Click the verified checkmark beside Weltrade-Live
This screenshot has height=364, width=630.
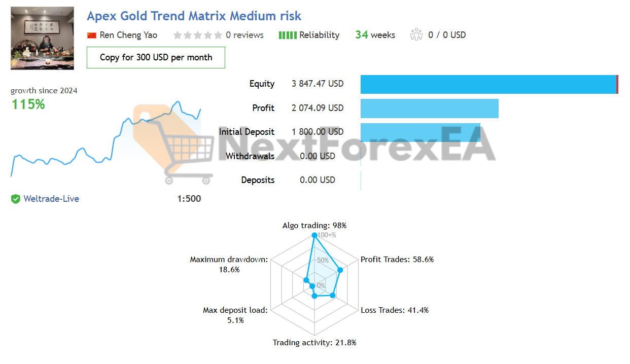click(15, 199)
